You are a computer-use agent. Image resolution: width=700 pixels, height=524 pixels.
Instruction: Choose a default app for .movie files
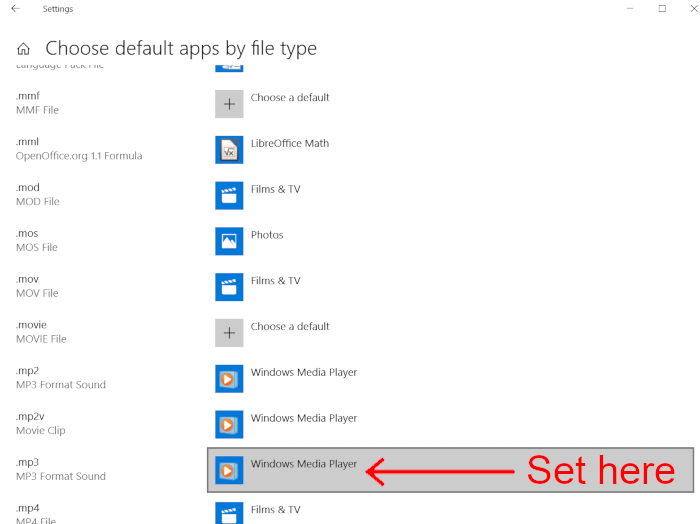coord(290,327)
